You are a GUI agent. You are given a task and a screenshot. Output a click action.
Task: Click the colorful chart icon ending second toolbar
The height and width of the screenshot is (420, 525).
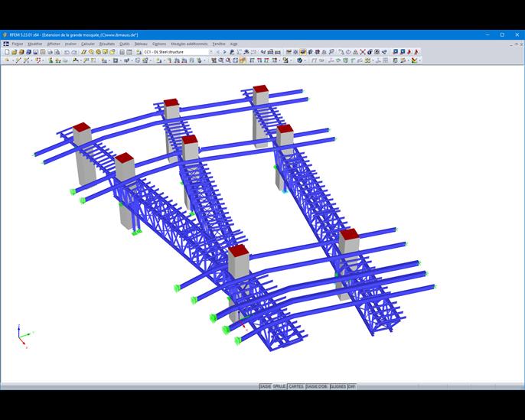414,60
